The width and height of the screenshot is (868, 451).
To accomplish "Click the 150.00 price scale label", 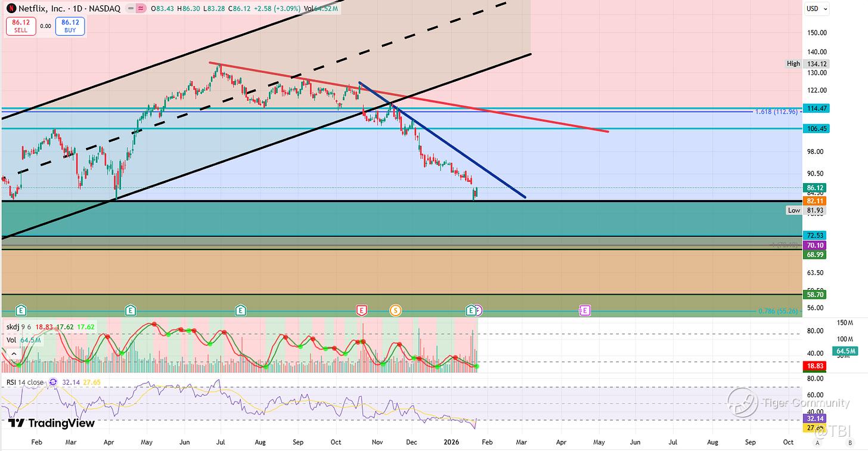I will 817,33.
